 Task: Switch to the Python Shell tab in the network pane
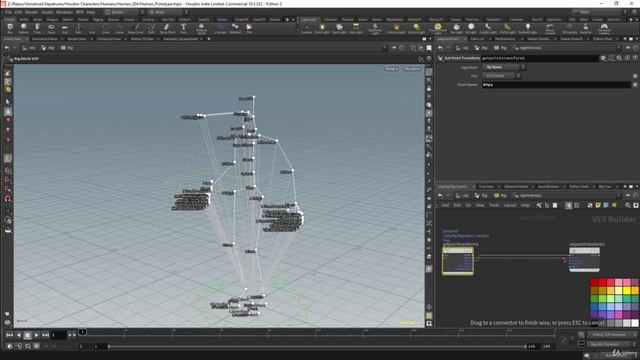(x=579, y=187)
